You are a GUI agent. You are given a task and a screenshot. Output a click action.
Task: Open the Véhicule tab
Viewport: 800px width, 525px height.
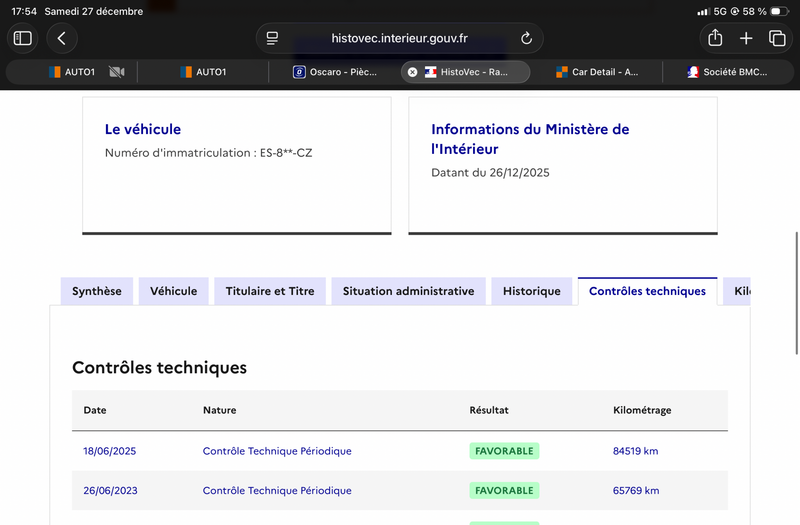pos(174,291)
